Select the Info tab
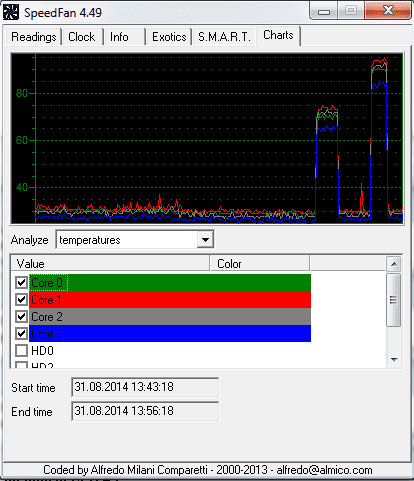Image resolution: width=414 pixels, height=481 pixels. [x=124, y=37]
